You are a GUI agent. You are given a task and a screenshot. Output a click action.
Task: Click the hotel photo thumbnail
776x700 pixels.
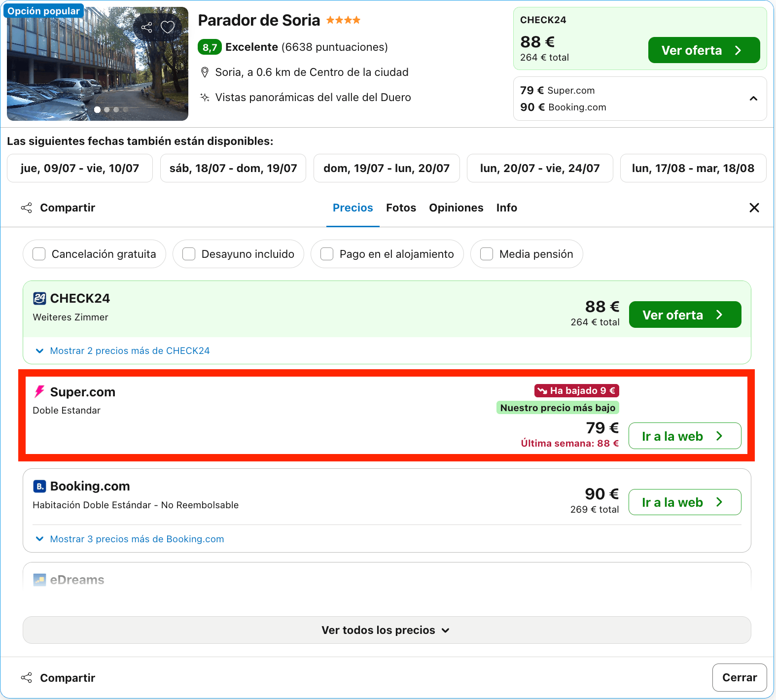pyautogui.click(x=98, y=64)
